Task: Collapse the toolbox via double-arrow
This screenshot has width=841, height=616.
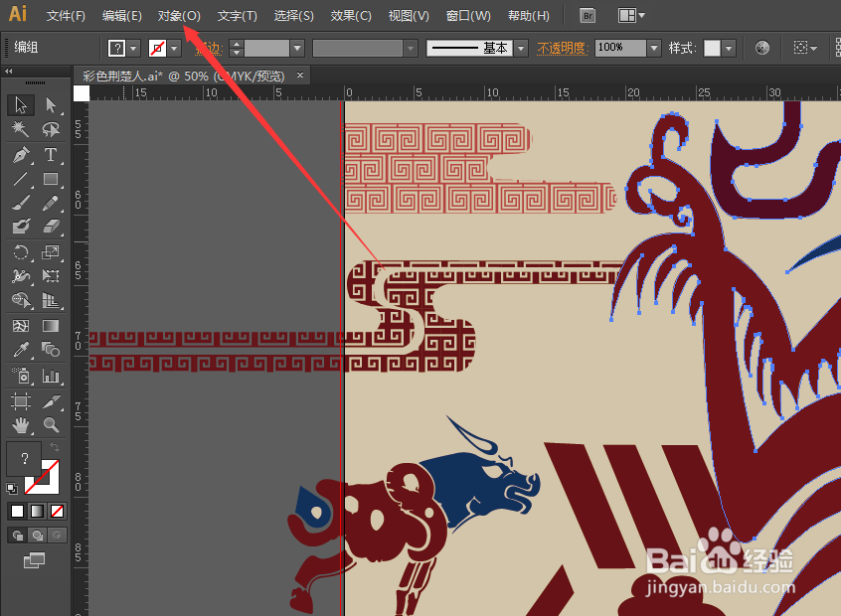Action: tap(9, 71)
